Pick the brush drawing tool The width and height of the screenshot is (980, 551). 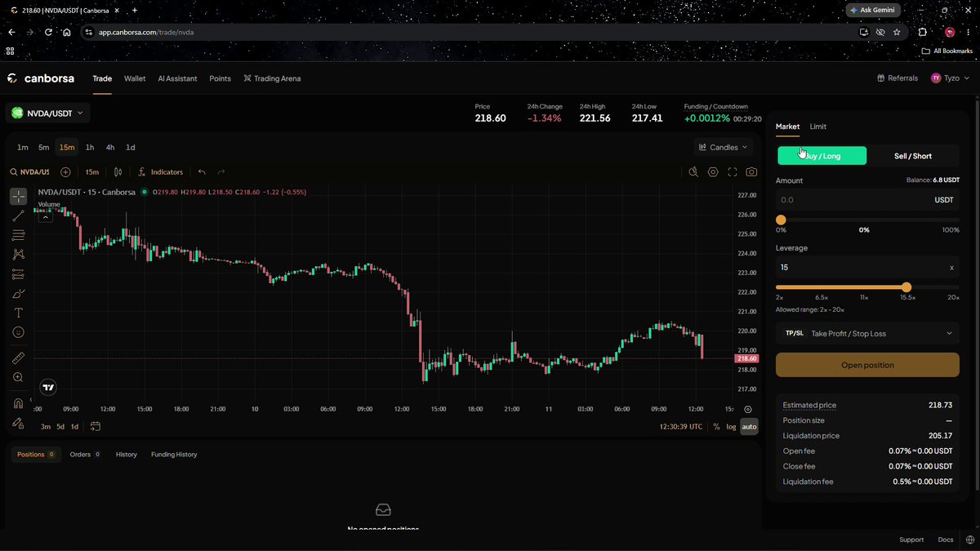pos(18,294)
